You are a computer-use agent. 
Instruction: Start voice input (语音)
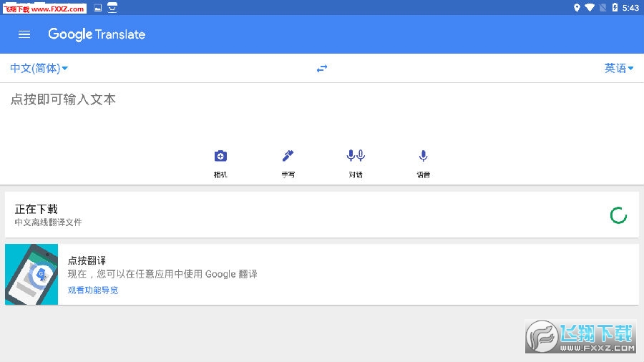(424, 164)
